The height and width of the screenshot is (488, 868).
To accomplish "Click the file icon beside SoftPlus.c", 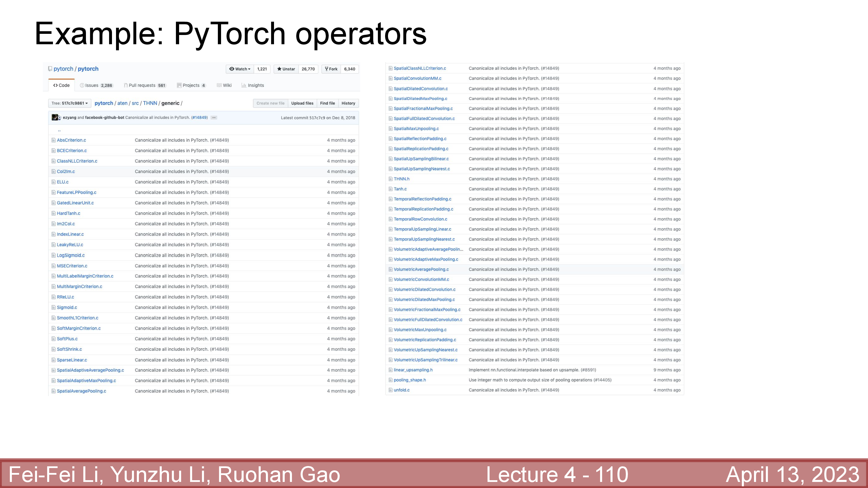I will click(53, 339).
